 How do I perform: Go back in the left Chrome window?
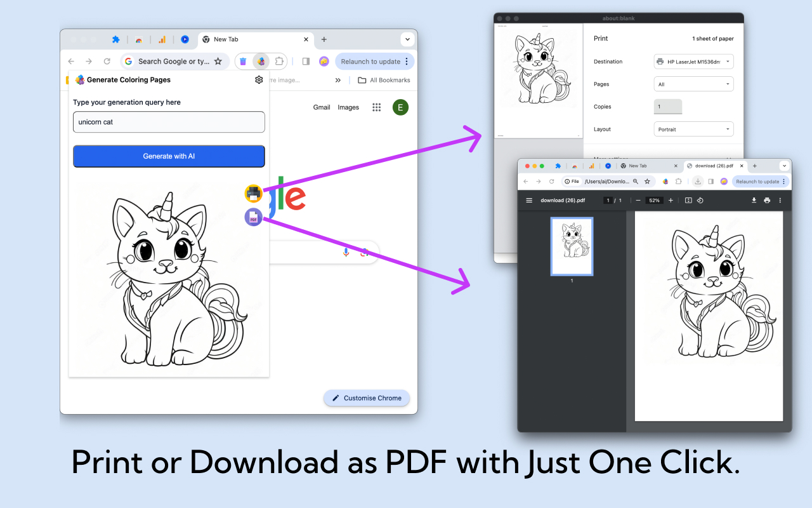[71, 62]
